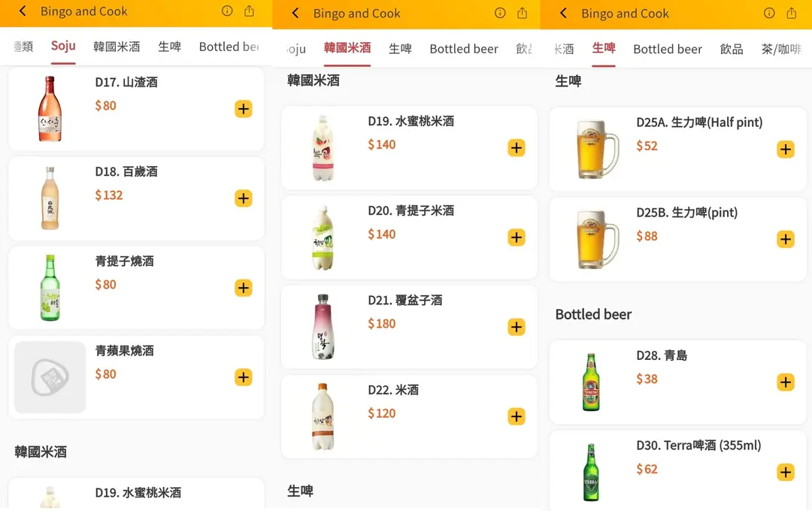Open the D28. 青島 item title
Image resolution: width=812 pixels, height=511 pixels.
pos(662,355)
